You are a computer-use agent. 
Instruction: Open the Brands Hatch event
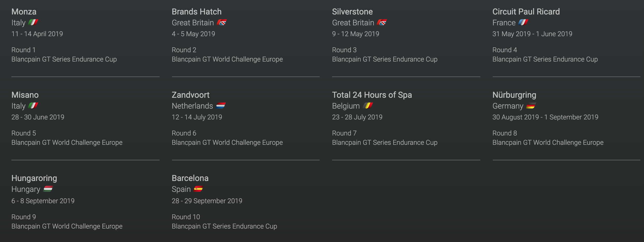click(197, 12)
